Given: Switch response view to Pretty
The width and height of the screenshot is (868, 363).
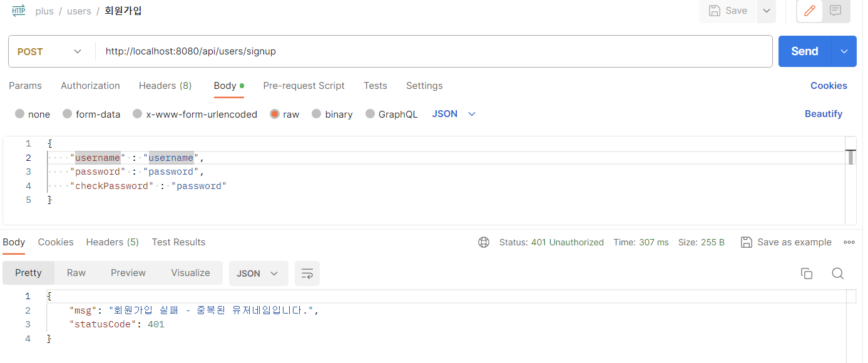Looking at the screenshot, I should [28, 273].
